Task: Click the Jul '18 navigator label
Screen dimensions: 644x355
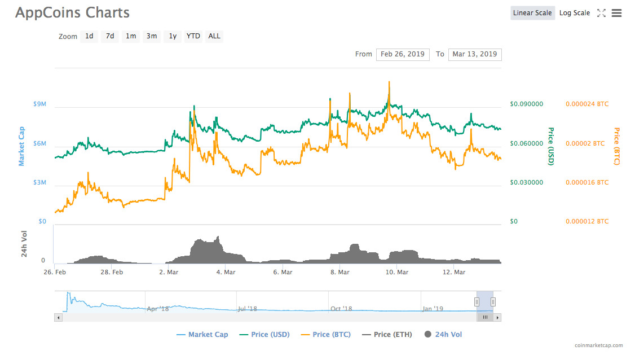Action: tap(247, 309)
